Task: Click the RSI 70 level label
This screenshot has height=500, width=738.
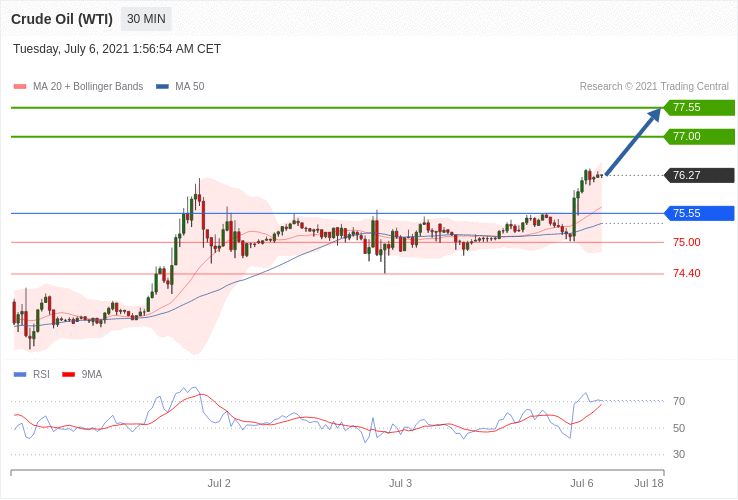Action: [679, 402]
